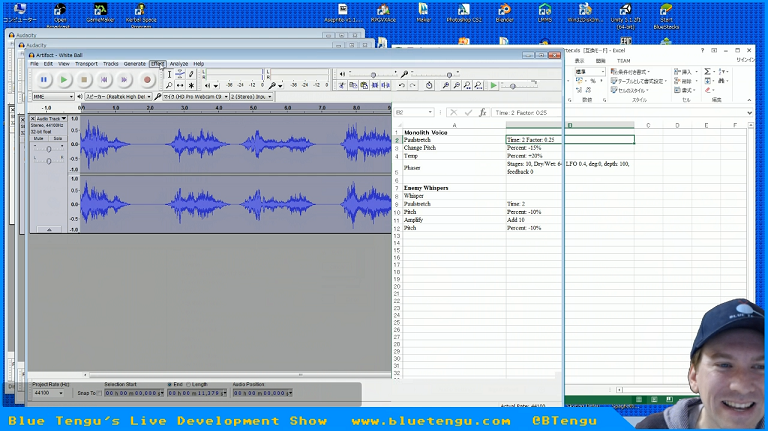Open the Tracks menu

111,64
